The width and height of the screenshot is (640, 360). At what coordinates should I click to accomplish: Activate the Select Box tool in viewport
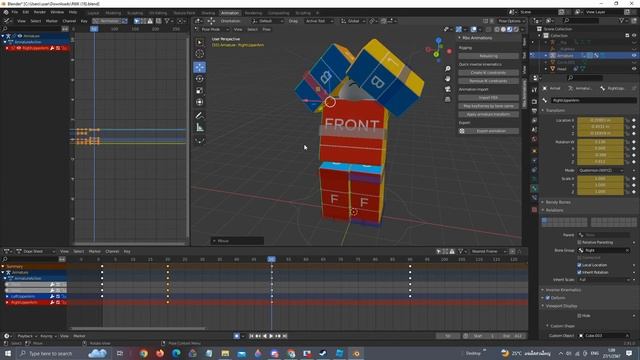(x=199, y=42)
